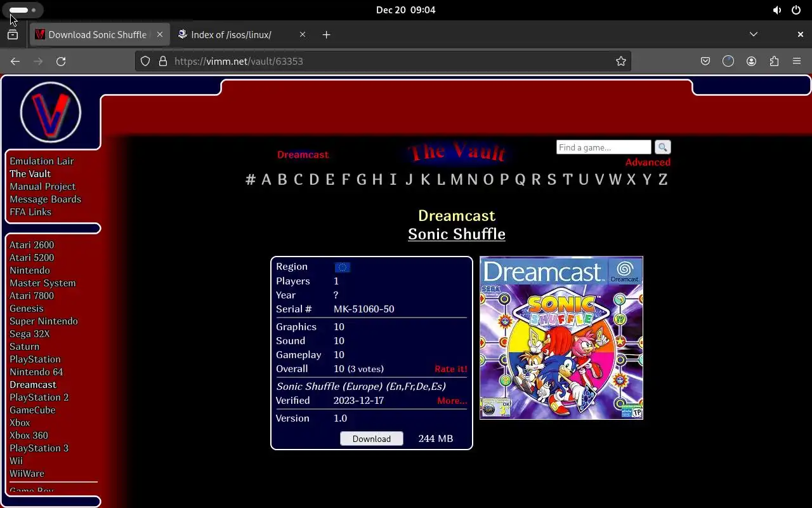Select Master System
The image size is (812, 508).
tap(43, 283)
